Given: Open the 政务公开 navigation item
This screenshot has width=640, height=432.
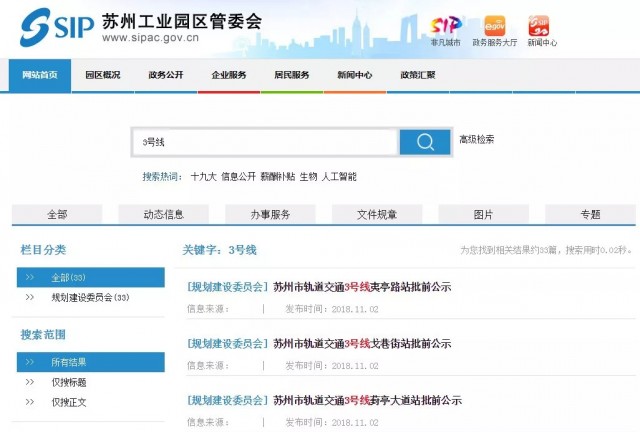Looking at the screenshot, I should click(166, 75).
